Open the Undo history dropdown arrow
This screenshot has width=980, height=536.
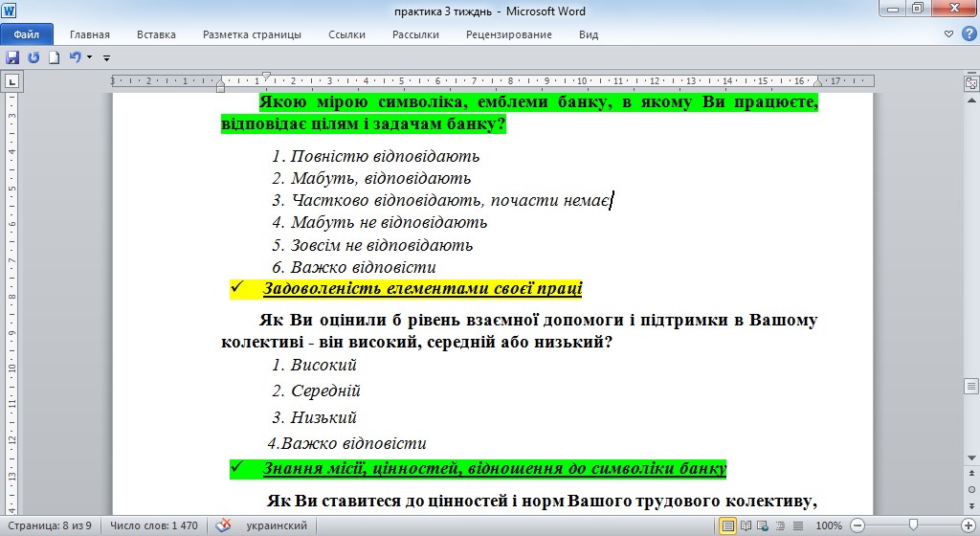click(89, 57)
